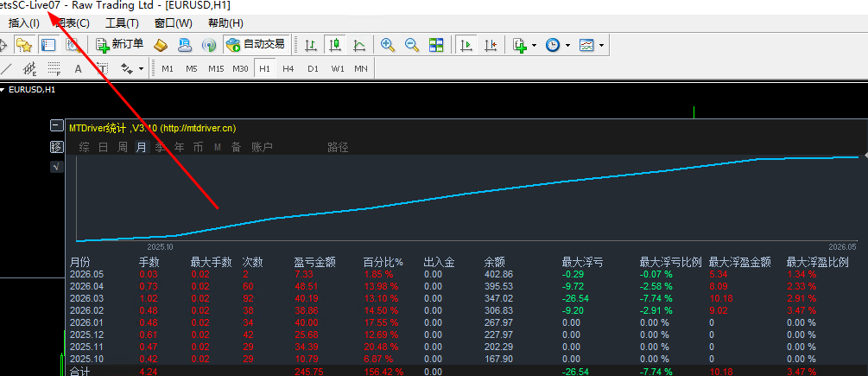This screenshot has height=376, width=868.
Task: Toggle the AutoTrading button
Action: 256,45
